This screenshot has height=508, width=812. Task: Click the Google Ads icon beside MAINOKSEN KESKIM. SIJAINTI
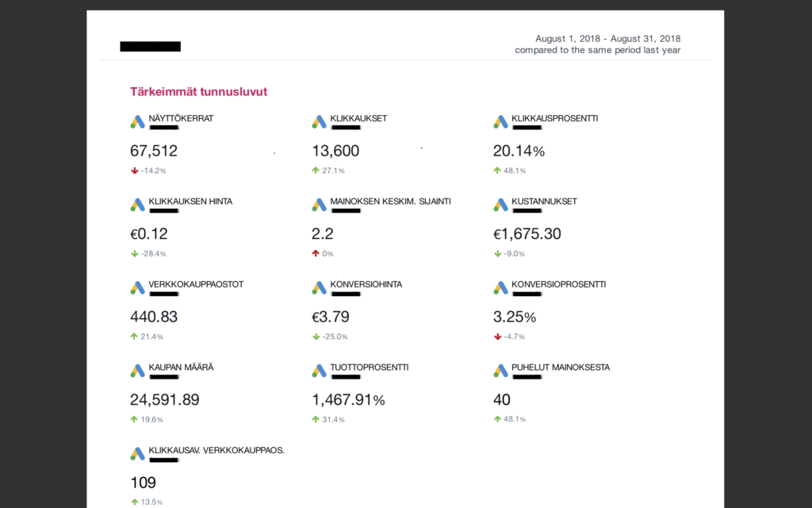click(x=319, y=205)
